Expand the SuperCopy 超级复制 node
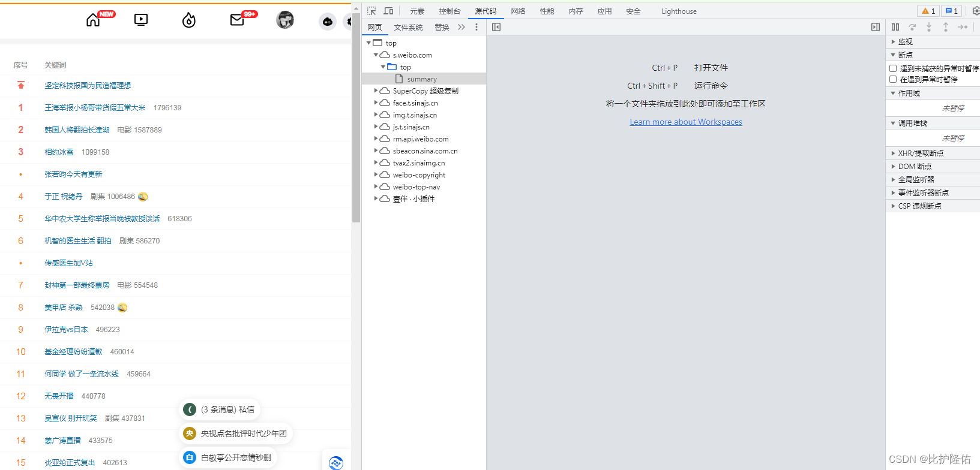 [x=376, y=91]
